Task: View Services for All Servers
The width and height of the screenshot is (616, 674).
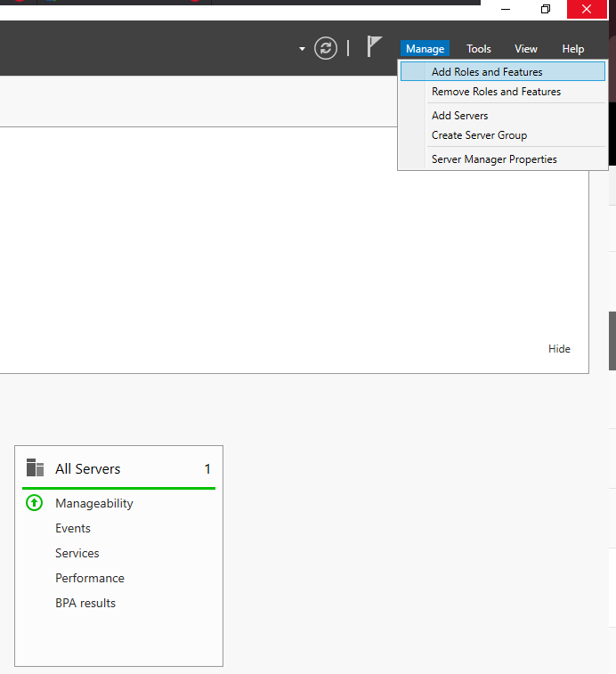Action: coord(77,553)
